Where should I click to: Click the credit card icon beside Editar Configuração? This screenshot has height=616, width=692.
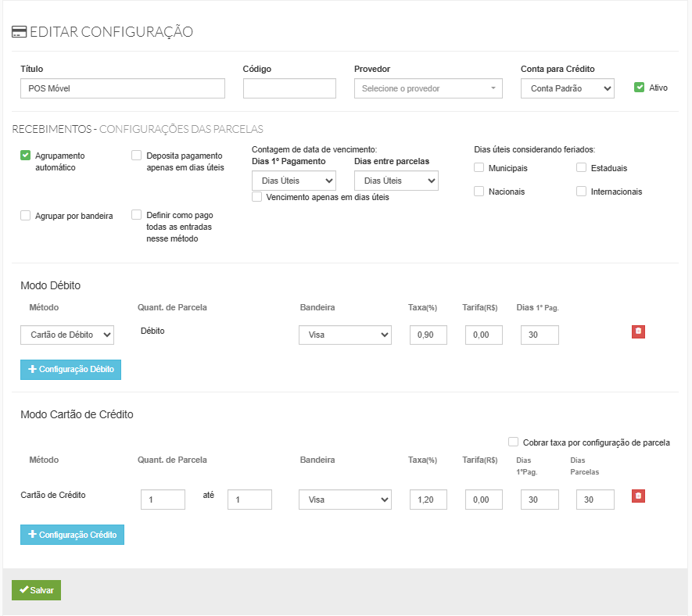(x=19, y=32)
